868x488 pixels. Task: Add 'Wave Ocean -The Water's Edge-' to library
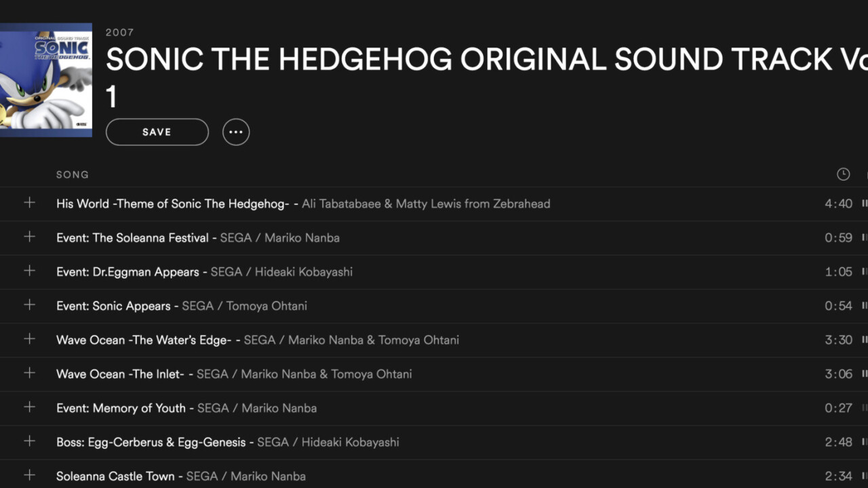pos(29,339)
